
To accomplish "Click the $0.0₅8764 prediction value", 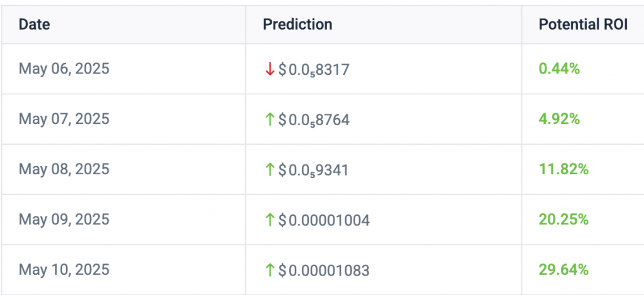I will pos(314,120).
